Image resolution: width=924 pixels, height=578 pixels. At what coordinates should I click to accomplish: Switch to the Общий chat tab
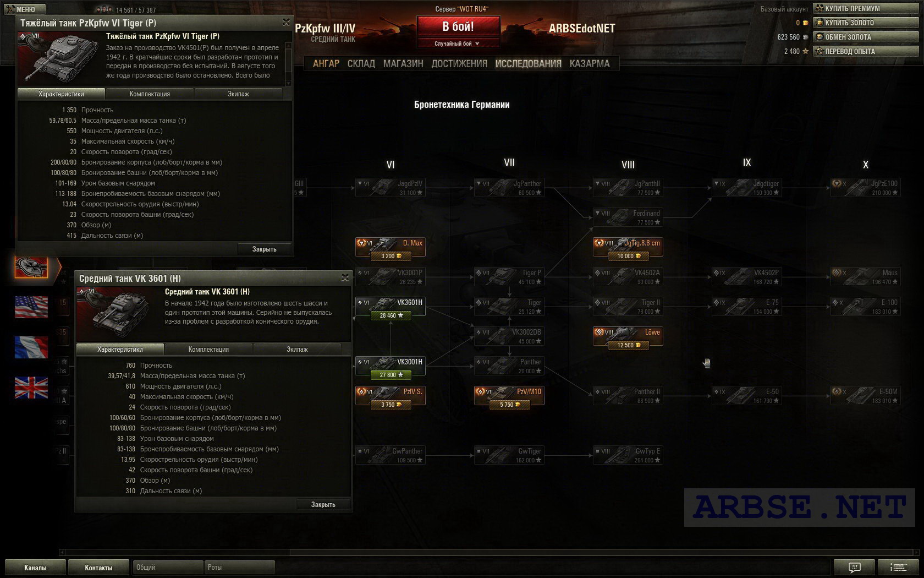168,567
